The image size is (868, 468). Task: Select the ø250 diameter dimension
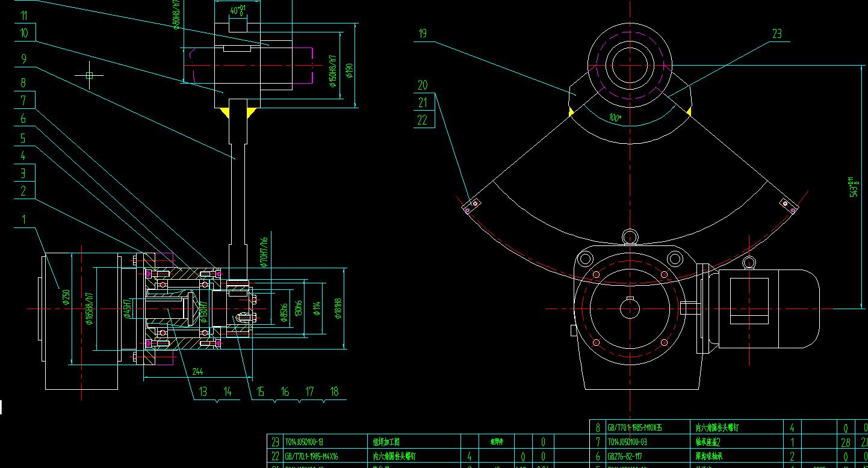66,298
